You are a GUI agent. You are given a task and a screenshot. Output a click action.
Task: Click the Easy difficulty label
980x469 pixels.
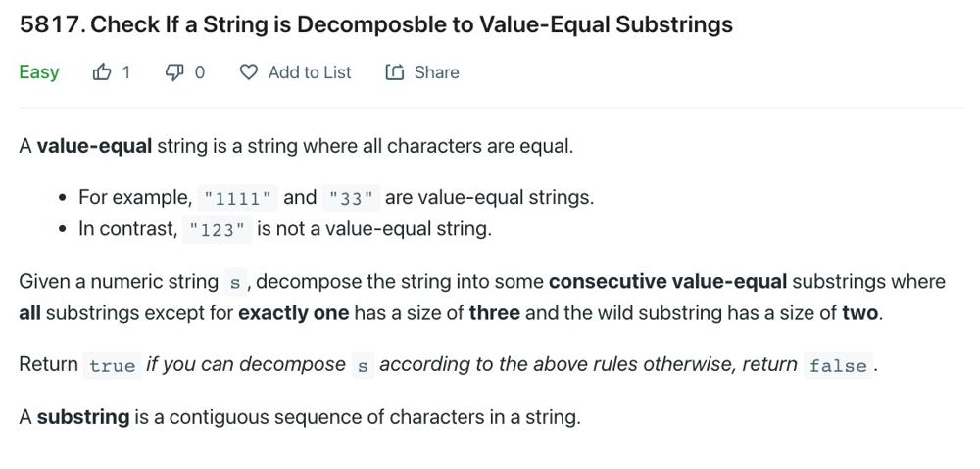click(x=39, y=72)
